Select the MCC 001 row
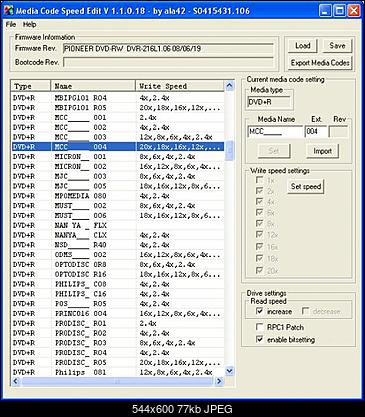 (x=118, y=117)
